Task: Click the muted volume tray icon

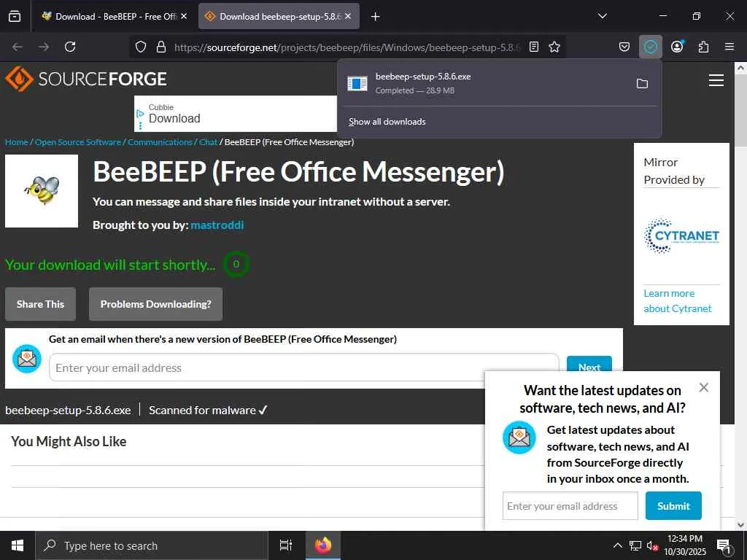Action: [652, 545]
